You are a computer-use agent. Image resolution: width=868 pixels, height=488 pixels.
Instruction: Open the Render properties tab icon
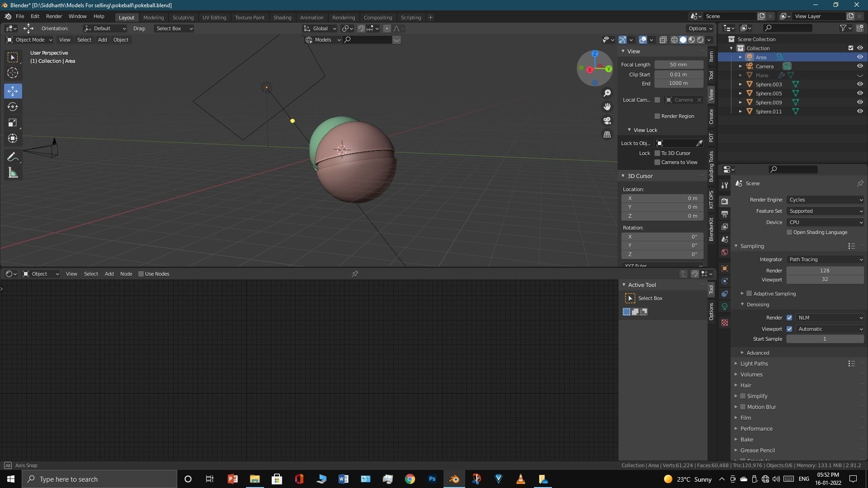click(x=725, y=201)
